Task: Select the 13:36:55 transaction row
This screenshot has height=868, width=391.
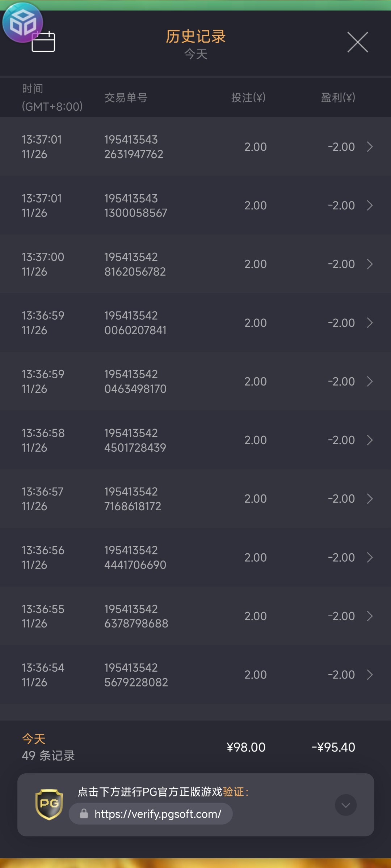Action: point(195,616)
